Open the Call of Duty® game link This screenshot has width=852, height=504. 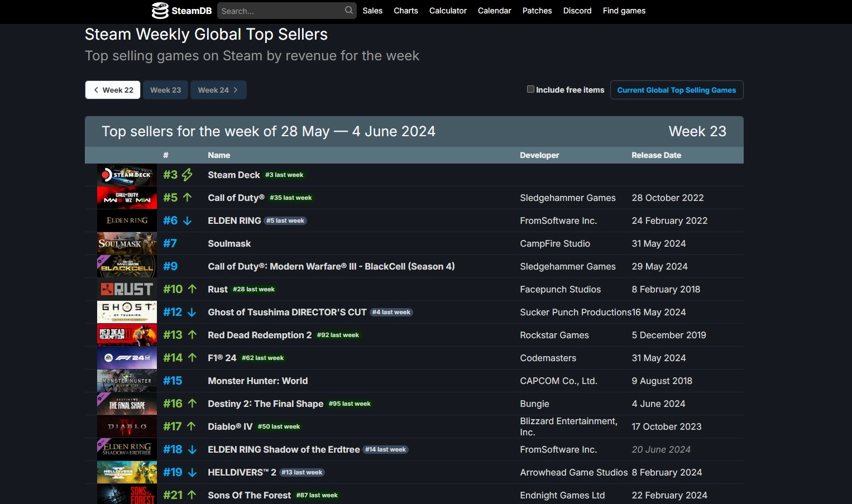tap(236, 198)
